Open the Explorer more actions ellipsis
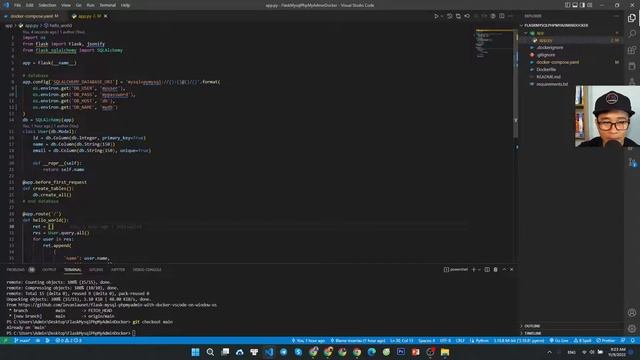640x360 pixels. 616,16
